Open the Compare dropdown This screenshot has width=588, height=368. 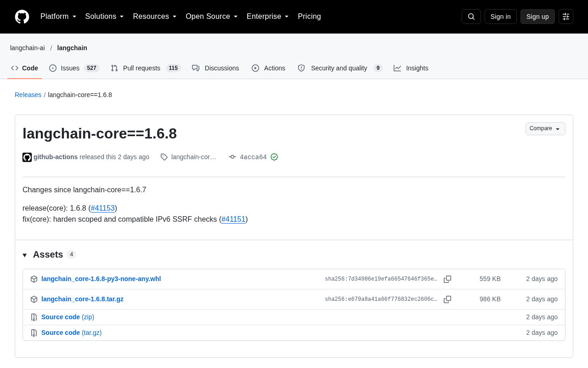tap(545, 129)
